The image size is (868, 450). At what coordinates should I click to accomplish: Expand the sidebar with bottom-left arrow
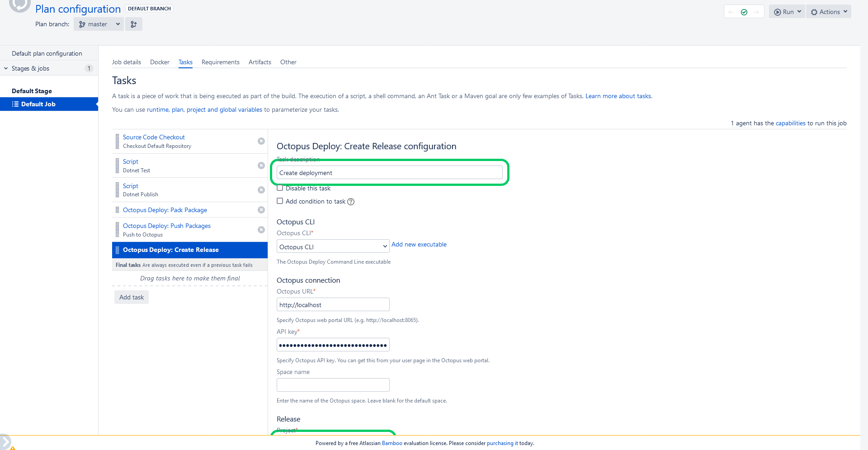coord(5,442)
